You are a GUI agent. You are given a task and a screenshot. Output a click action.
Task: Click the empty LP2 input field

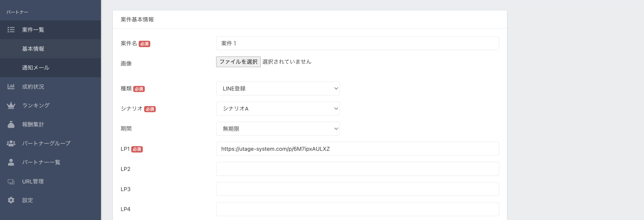click(x=357, y=169)
